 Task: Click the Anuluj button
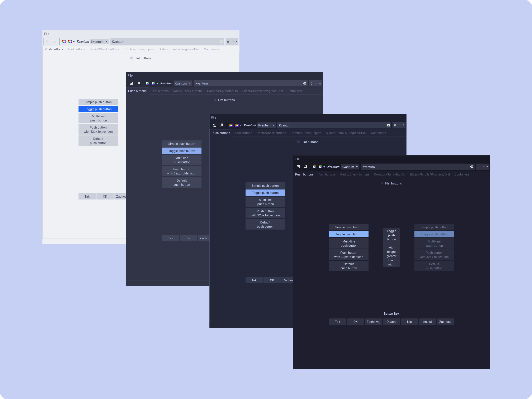coord(427,322)
